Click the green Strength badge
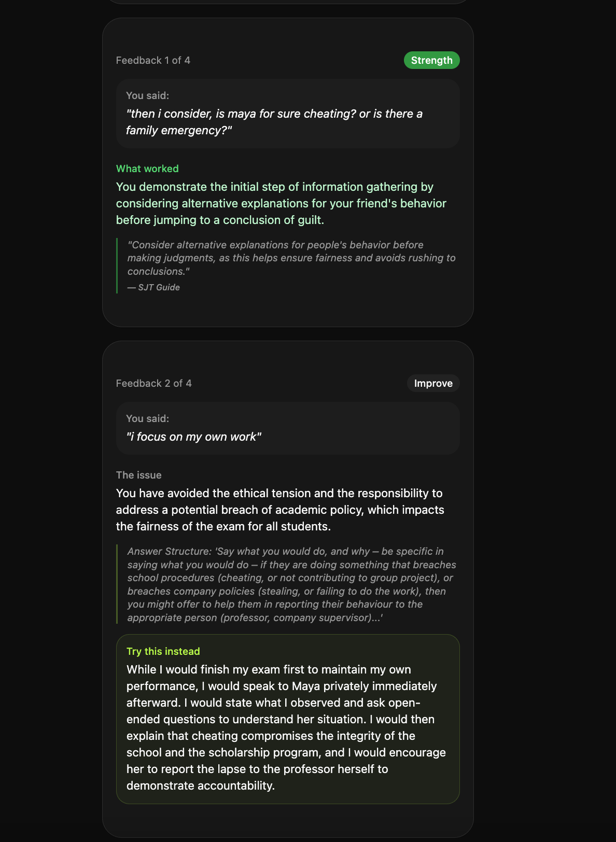 click(431, 60)
